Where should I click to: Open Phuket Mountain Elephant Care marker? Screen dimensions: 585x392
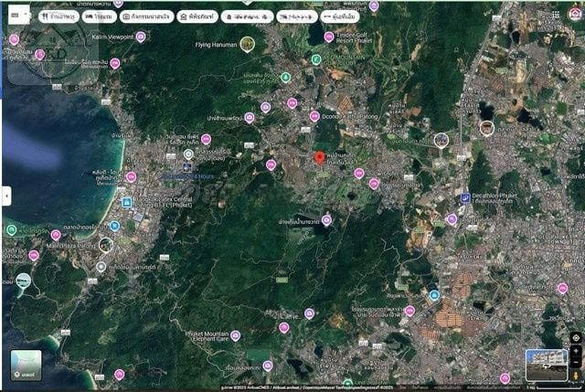(235, 335)
